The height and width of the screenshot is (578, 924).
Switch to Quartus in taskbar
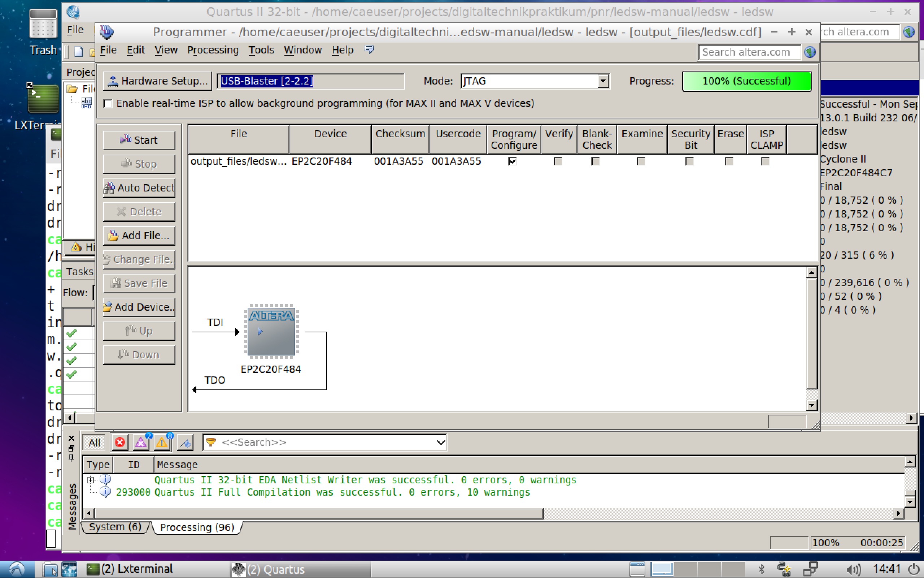click(300, 569)
